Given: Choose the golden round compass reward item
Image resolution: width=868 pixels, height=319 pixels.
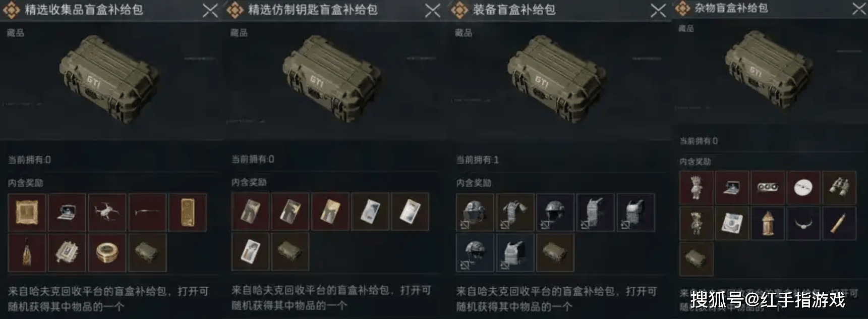Looking at the screenshot, I should point(107,253).
